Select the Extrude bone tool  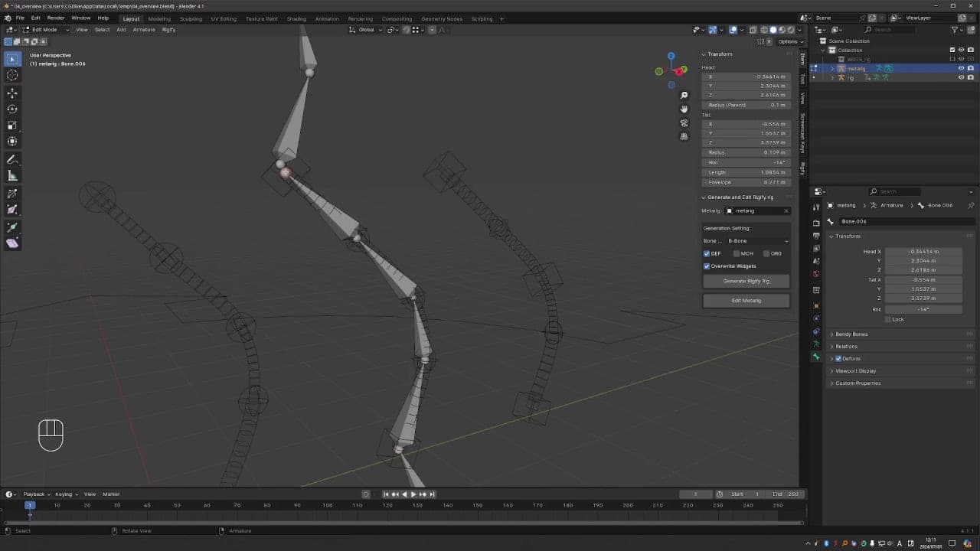12,227
